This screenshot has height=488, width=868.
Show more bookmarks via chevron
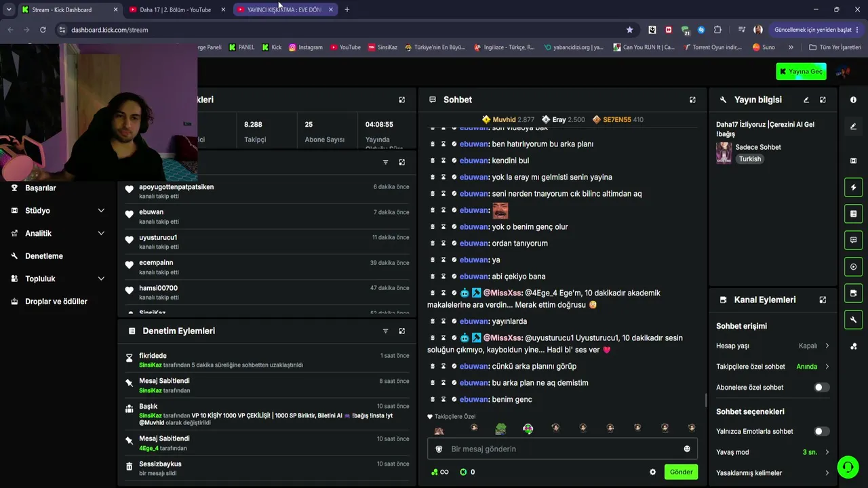(x=791, y=47)
